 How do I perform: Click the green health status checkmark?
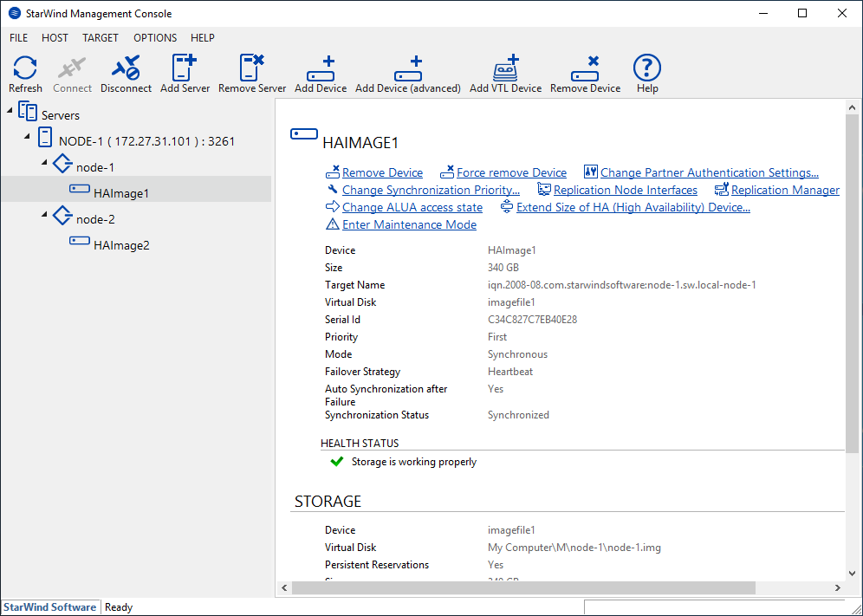pos(337,461)
